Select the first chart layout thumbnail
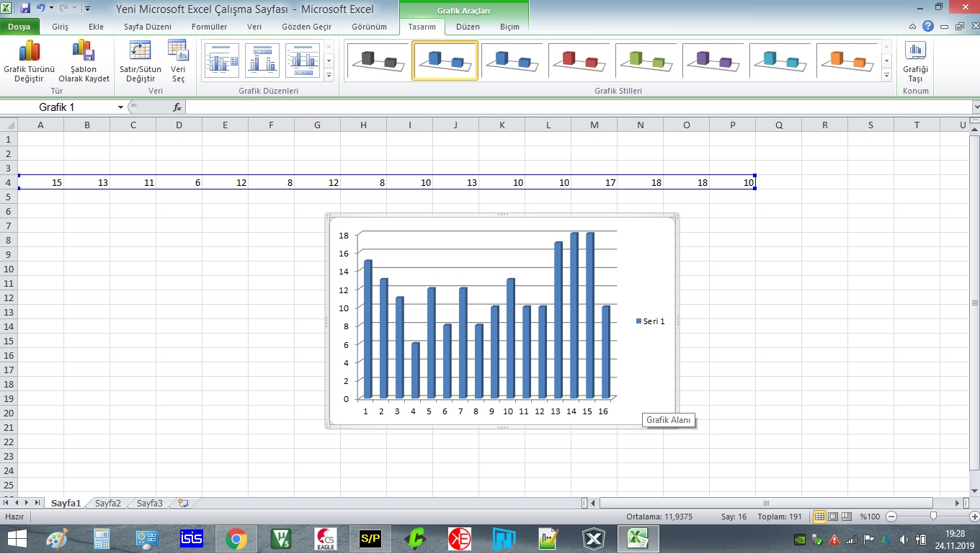Screen dimensions: 980x554 (x=222, y=61)
